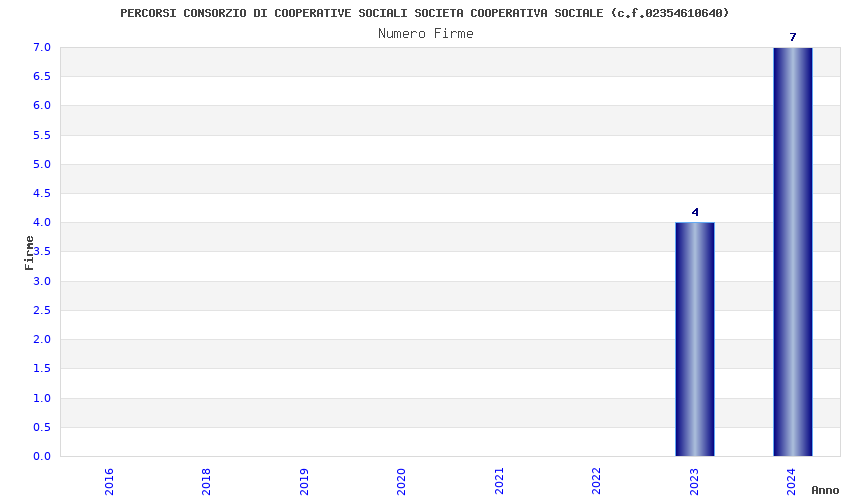Click the 2016 x-axis year label
This screenshot has width=850, height=500.
coord(109,482)
